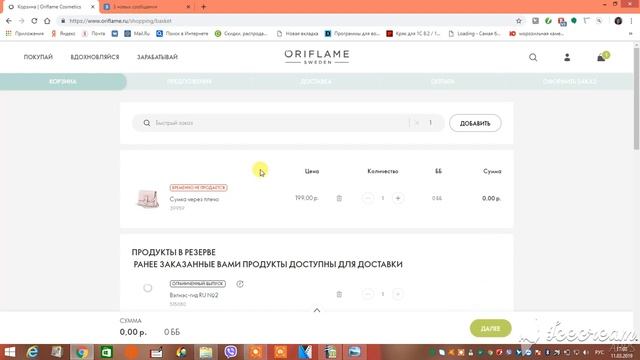Switch to the second browser tab

147,7
